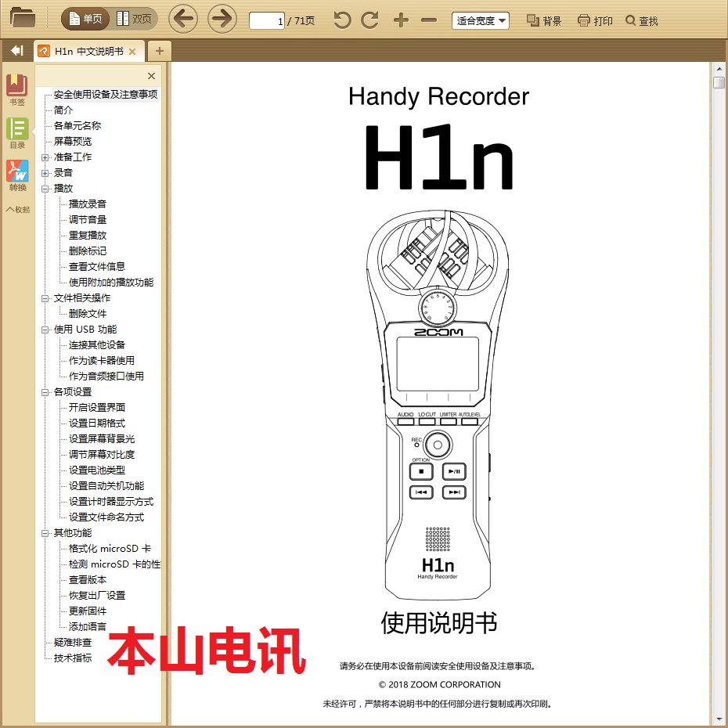Select 查看版本 outline item
This screenshot has height=728, width=728.
click(x=88, y=580)
